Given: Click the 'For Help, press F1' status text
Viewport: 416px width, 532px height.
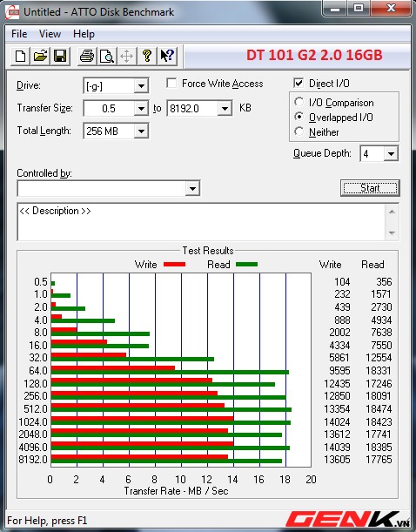Looking at the screenshot, I should (47, 521).
